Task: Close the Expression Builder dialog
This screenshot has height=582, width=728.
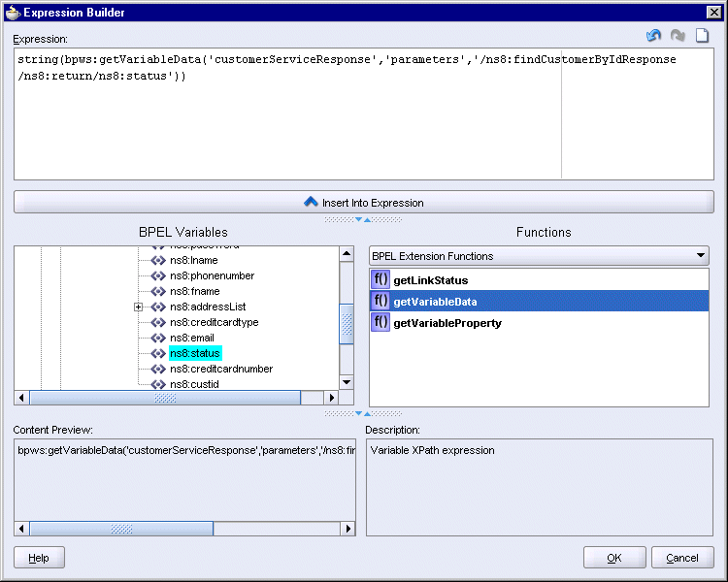Action: click(713, 12)
